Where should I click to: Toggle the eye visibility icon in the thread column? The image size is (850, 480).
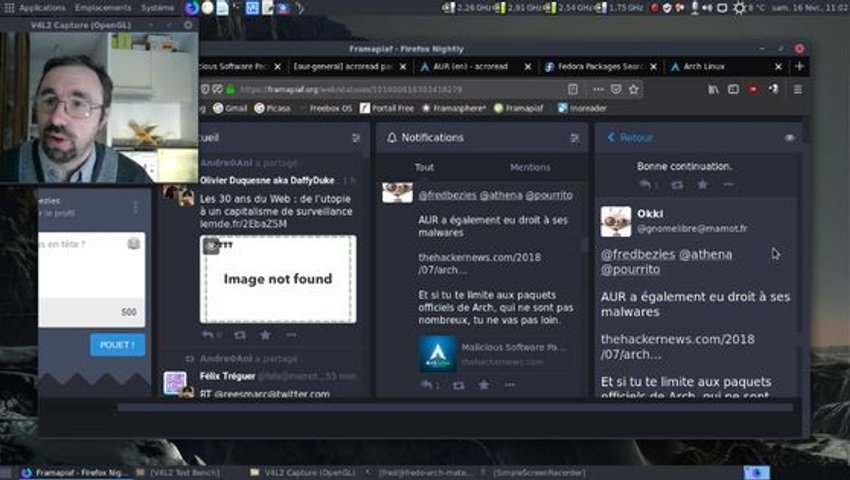789,138
